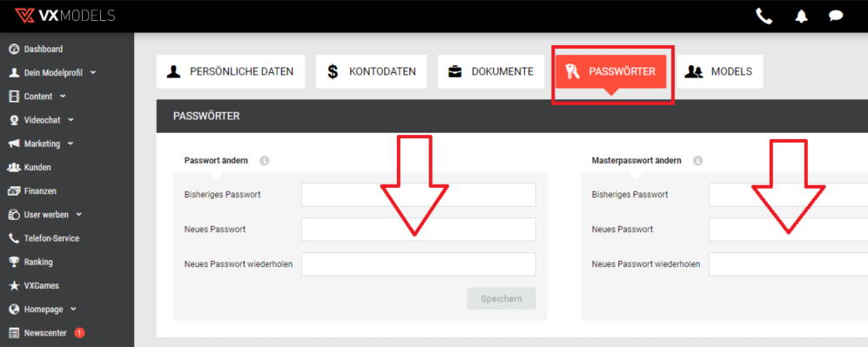The height and width of the screenshot is (347, 868).
Task: Click Speichern under Passwort ändern
Action: tap(501, 298)
